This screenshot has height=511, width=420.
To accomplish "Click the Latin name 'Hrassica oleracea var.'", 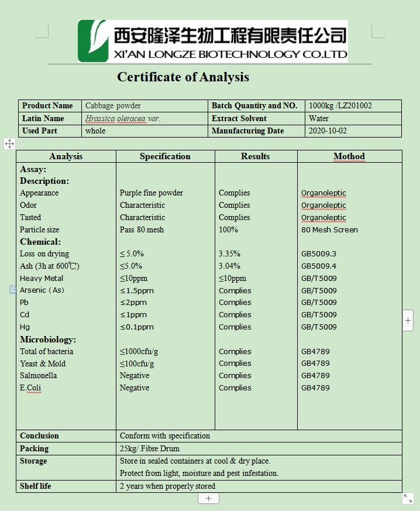I will tap(122, 118).
